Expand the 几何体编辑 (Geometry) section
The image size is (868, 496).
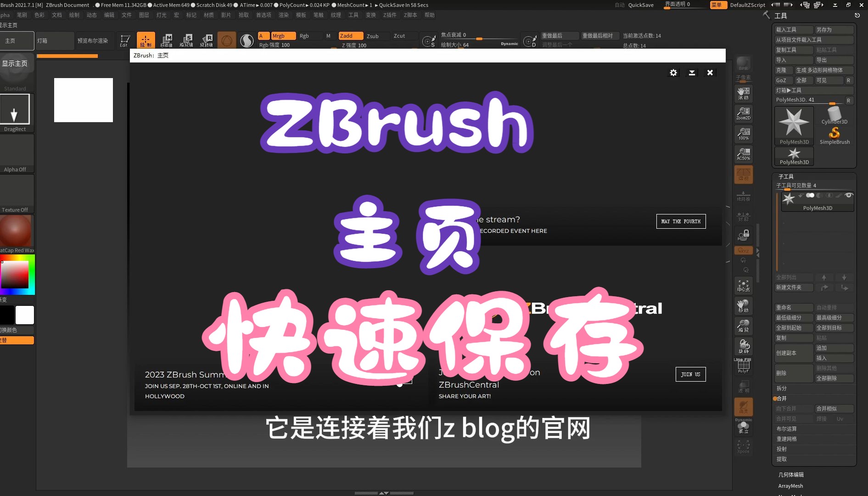(x=791, y=475)
